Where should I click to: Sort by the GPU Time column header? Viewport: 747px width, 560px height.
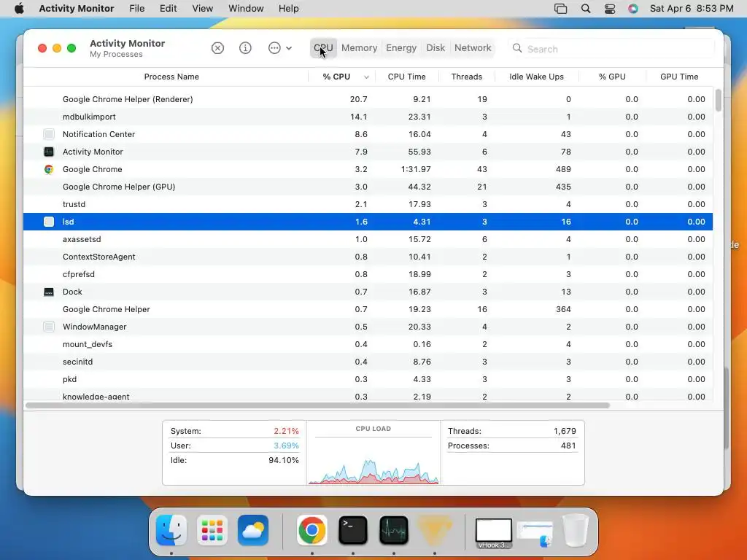pyautogui.click(x=679, y=77)
